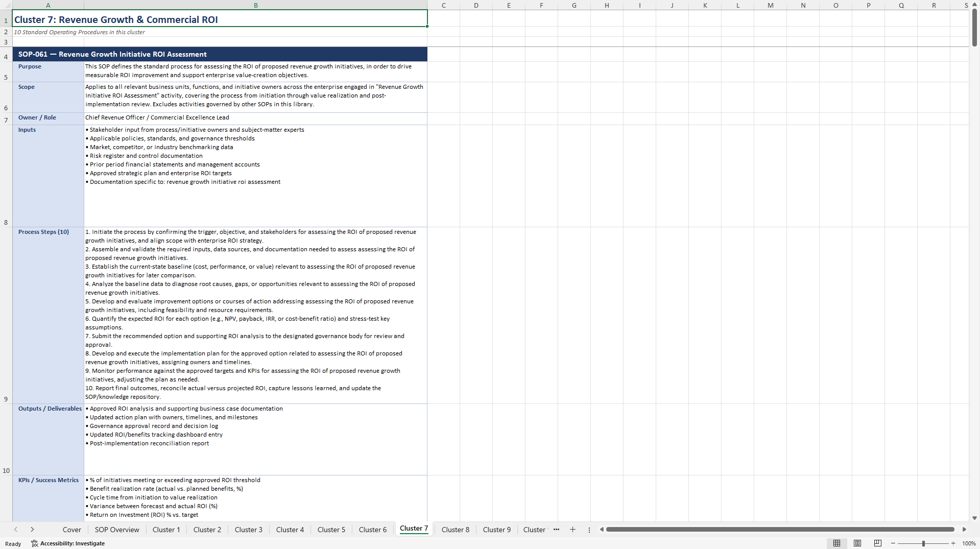Click 'Process Steps (10)' label cell

[x=49, y=315]
